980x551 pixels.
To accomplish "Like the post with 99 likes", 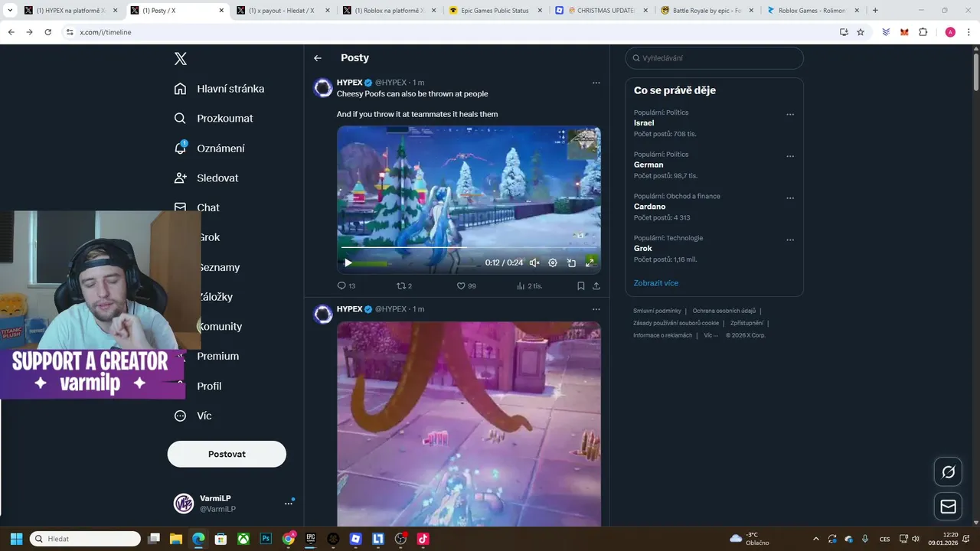I will pyautogui.click(x=461, y=285).
